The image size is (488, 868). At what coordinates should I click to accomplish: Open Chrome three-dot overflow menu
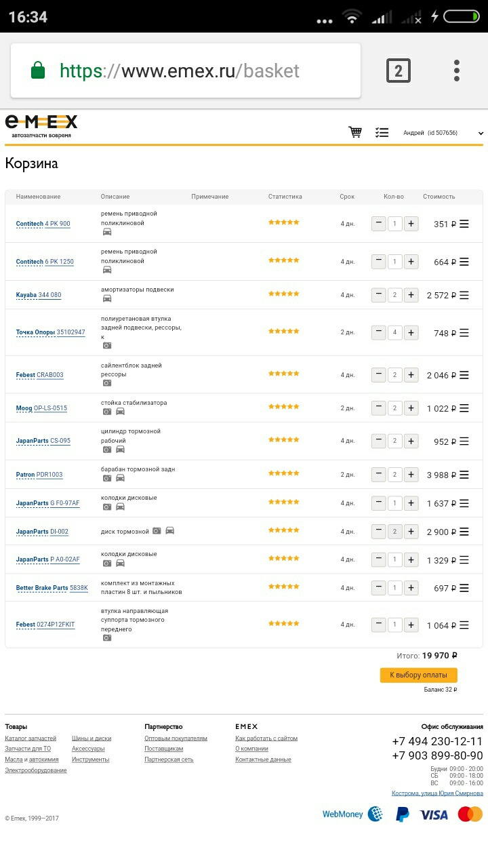click(457, 71)
